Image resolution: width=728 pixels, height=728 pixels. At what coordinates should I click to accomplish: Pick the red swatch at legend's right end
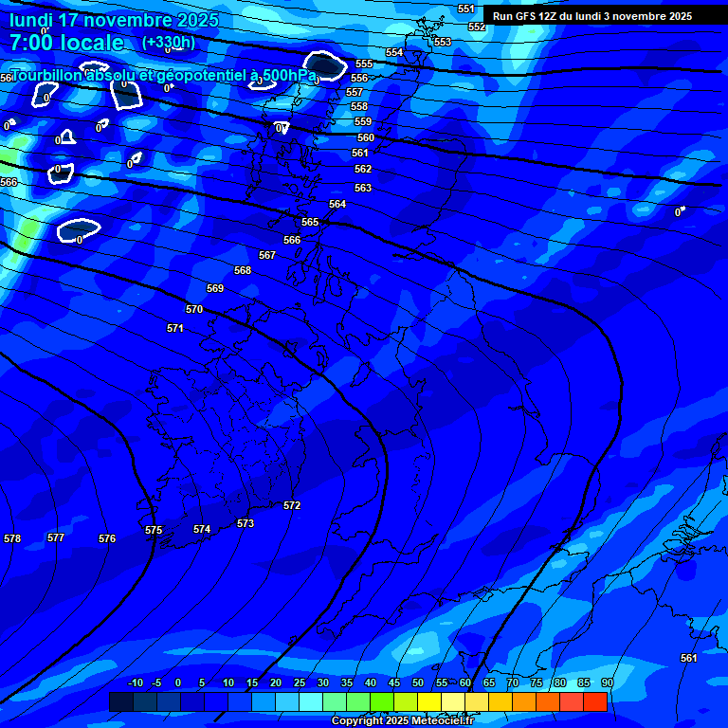[x=594, y=702]
